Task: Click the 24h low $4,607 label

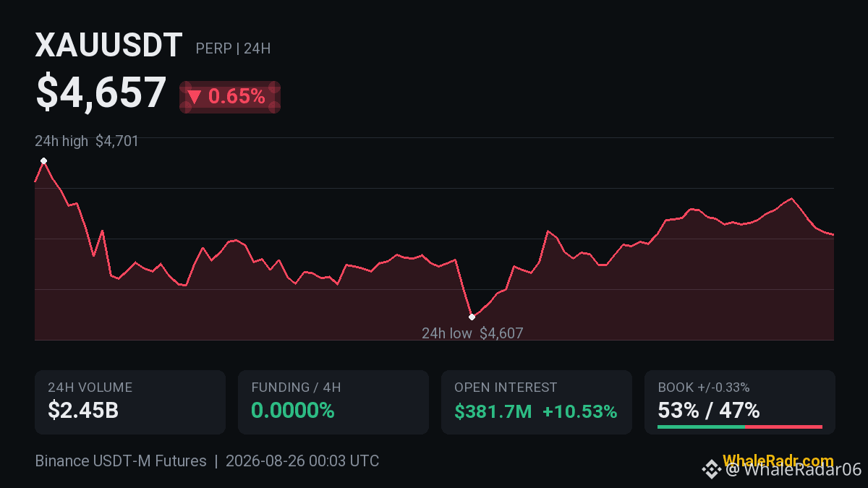Action: (472, 333)
